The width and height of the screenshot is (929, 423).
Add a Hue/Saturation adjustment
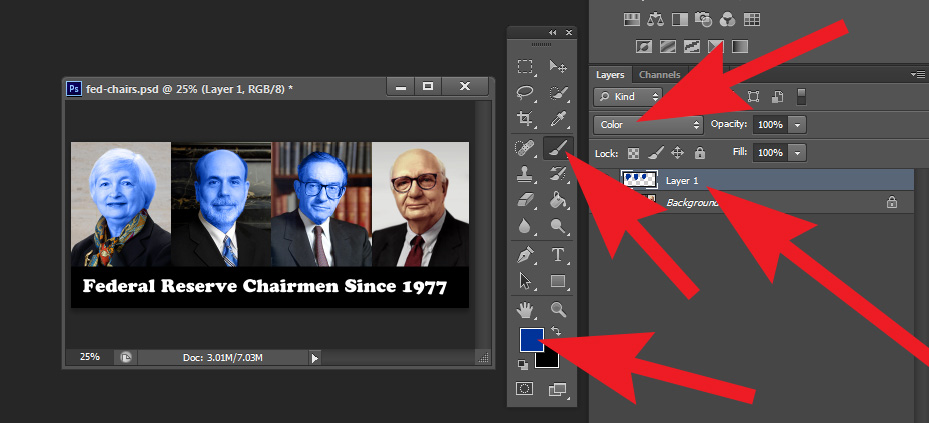click(632, 20)
